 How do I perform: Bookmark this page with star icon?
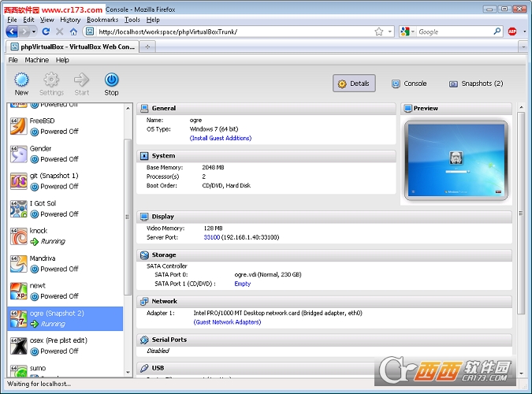tap(378, 32)
